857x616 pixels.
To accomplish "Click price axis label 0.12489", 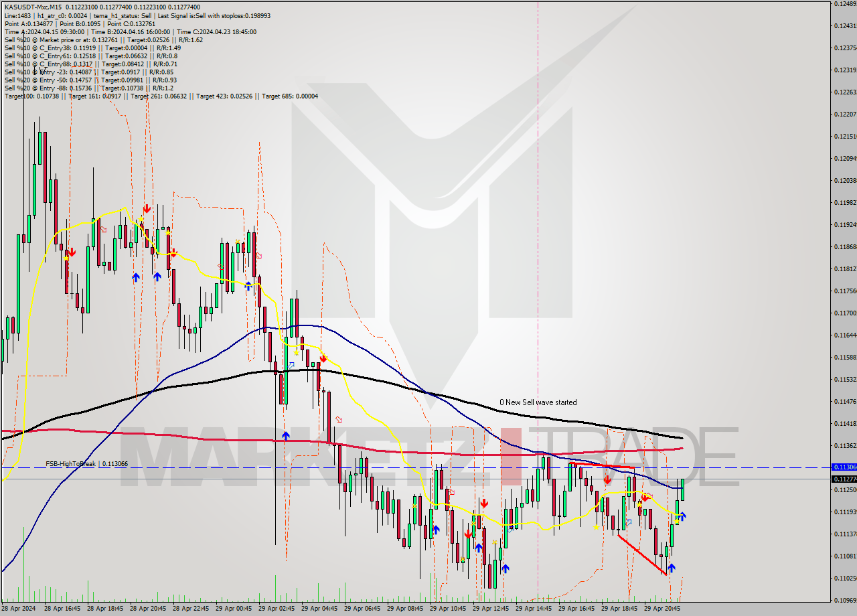I will pyautogui.click(x=844, y=4).
